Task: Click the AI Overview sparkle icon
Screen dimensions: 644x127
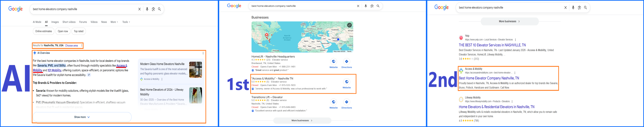Action: point(35,53)
